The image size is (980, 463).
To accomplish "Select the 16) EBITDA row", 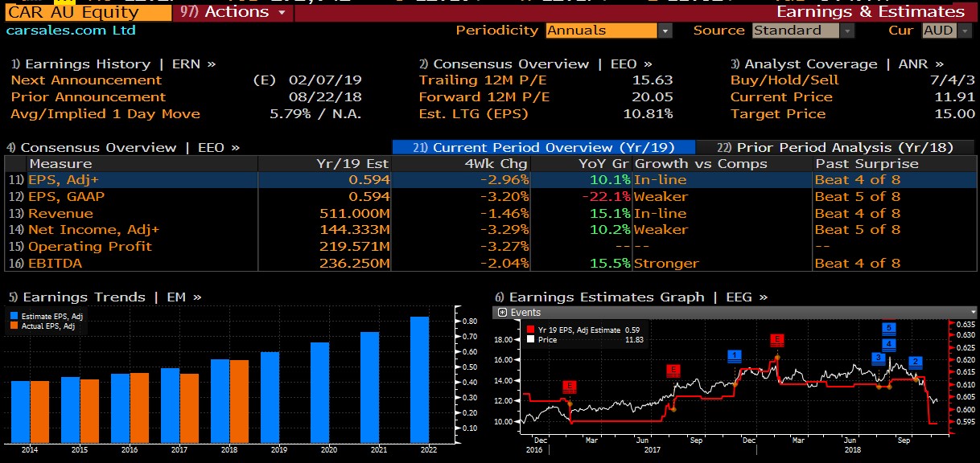I will pos(490,263).
